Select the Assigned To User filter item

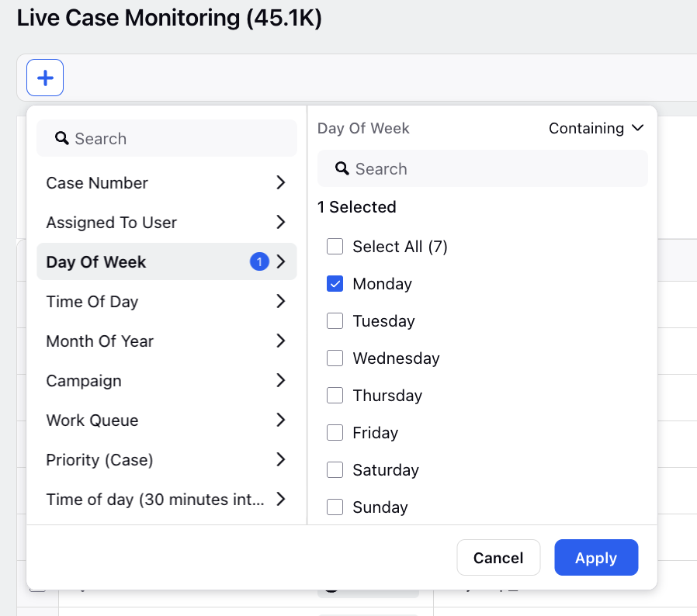(167, 222)
